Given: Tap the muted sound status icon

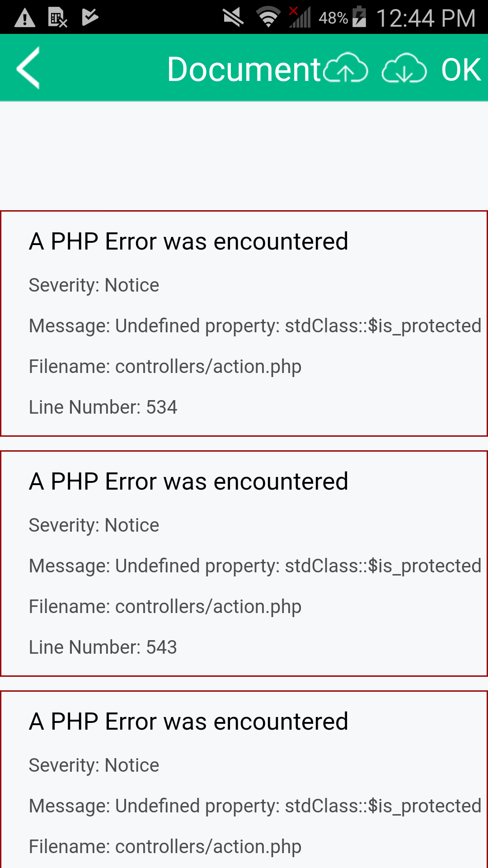Looking at the screenshot, I should 234,18.
